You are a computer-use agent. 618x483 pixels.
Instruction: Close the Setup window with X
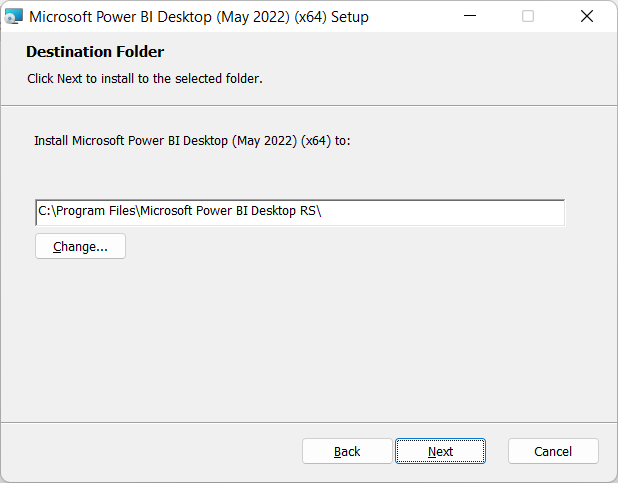point(587,16)
